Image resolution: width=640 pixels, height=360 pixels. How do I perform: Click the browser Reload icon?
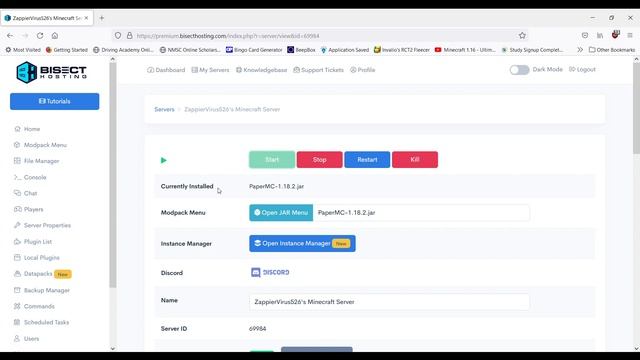pos(40,36)
